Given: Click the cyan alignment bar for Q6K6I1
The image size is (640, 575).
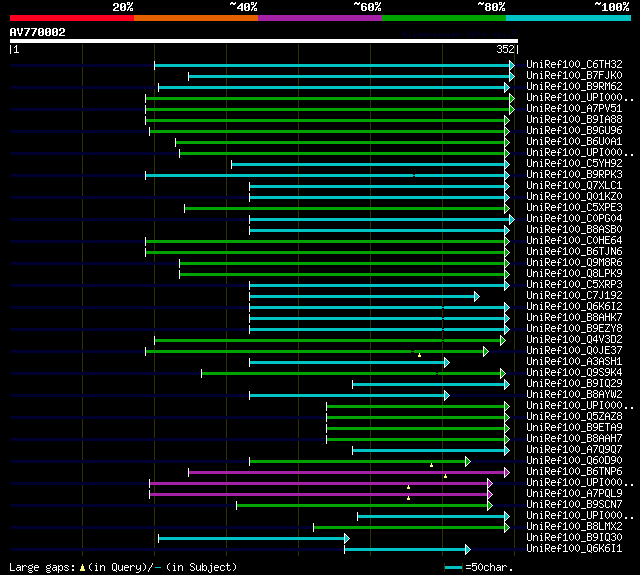Looking at the screenshot, I should [x=405, y=550].
